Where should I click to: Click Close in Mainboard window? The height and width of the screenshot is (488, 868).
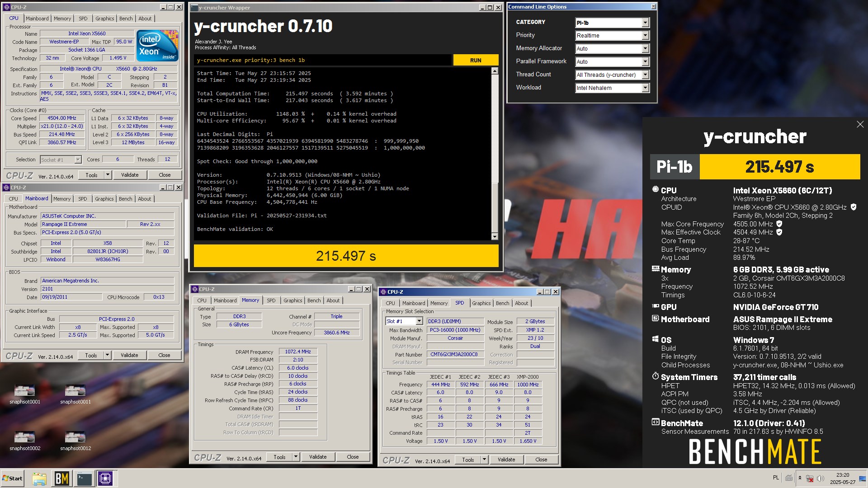pos(164,356)
